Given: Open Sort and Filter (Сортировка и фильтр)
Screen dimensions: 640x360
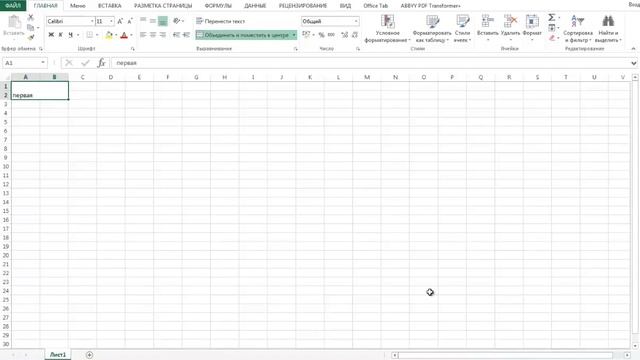Looking at the screenshot, I should [x=578, y=29].
